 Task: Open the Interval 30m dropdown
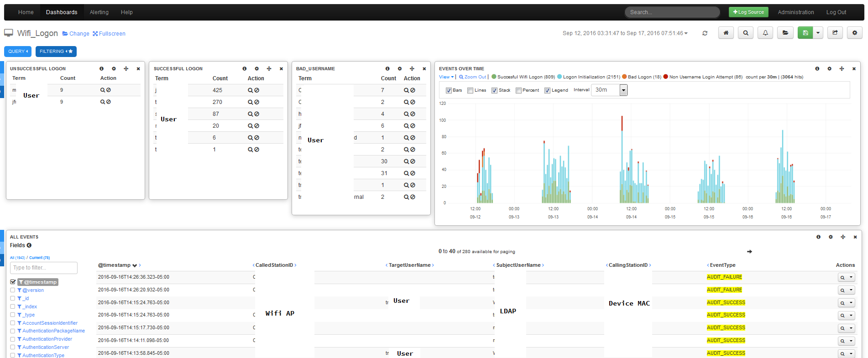point(609,90)
